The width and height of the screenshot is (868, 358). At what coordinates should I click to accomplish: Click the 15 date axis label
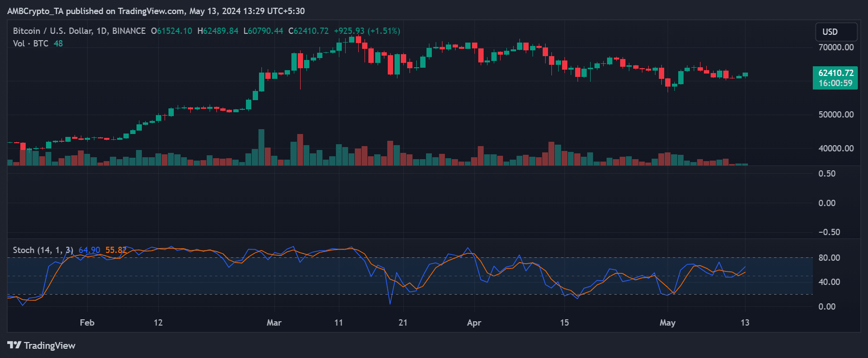pos(564,323)
